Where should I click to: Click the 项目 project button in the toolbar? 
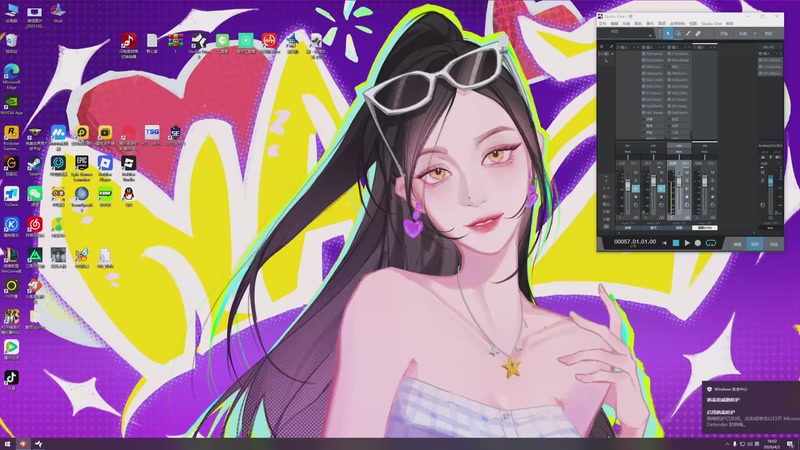(x=768, y=34)
